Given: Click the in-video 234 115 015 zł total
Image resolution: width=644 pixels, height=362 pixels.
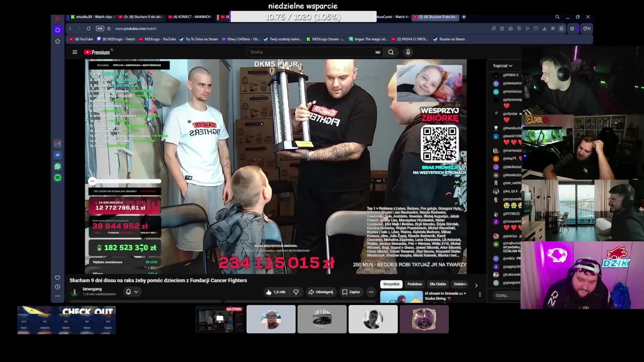Looking at the screenshot, I should 276,262.
